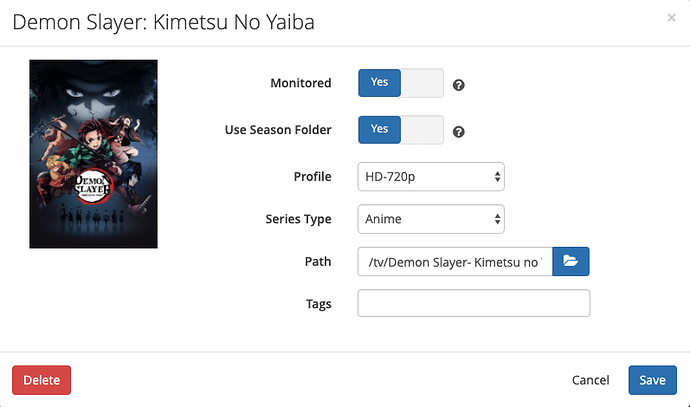Click the help icon next to Monitored

point(459,85)
